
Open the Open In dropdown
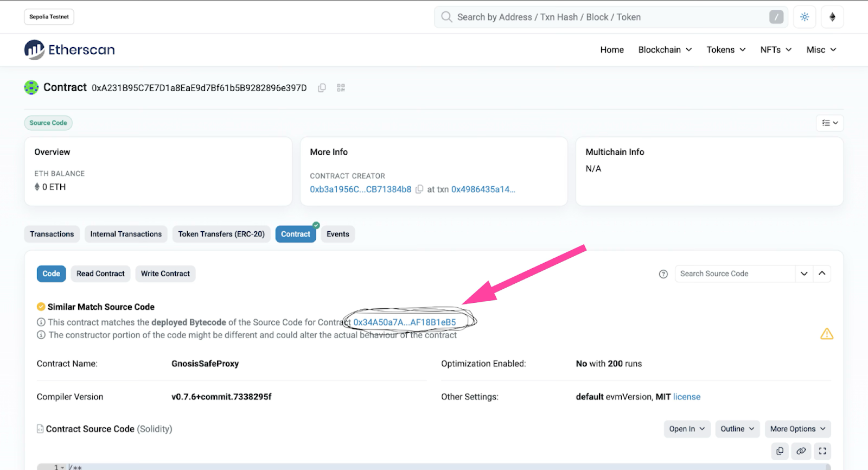point(687,429)
